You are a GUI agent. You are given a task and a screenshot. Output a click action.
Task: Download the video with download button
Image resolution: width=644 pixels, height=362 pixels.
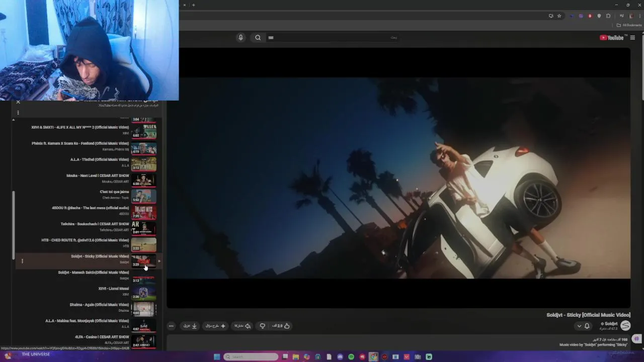pos(190,326)
